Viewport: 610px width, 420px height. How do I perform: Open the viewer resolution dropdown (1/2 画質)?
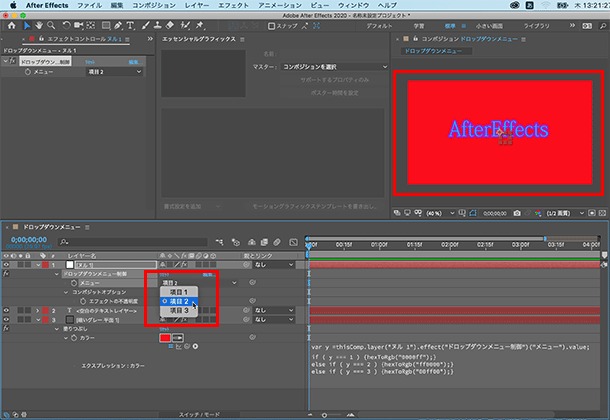point(565,213)
